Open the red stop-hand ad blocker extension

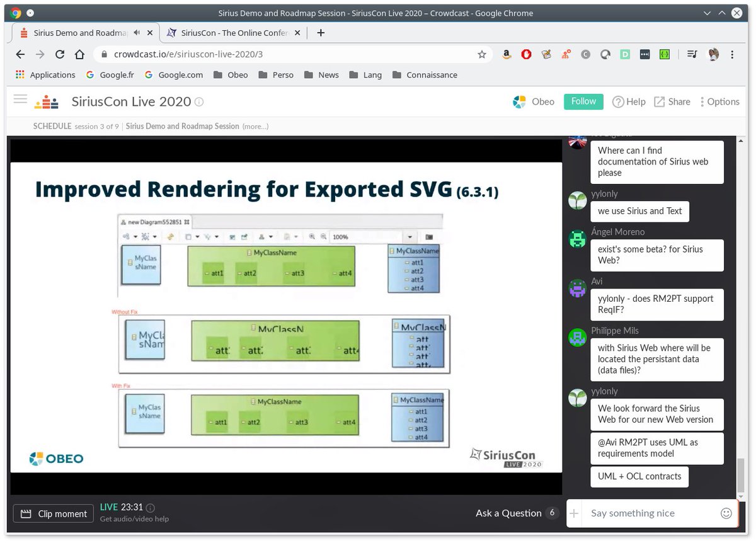526,54
